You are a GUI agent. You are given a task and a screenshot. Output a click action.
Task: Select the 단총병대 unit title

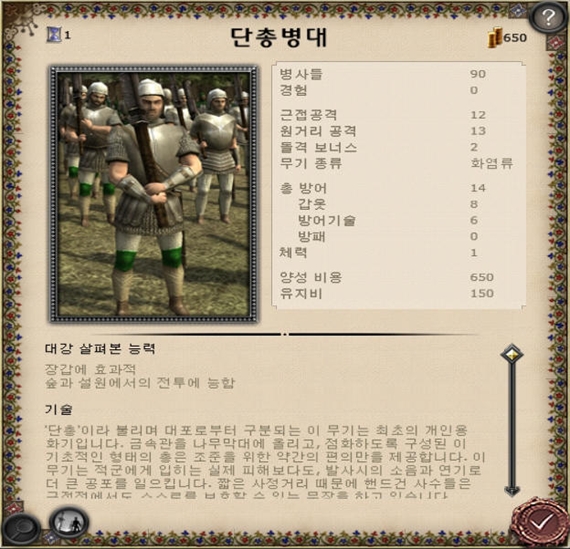pyautogui.click(x=279, y=37)
